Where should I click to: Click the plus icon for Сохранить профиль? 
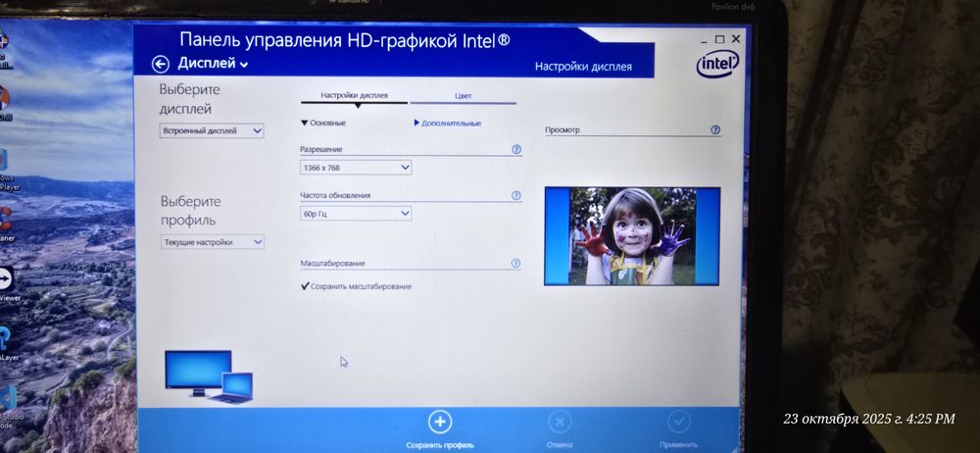coord(440,422)
